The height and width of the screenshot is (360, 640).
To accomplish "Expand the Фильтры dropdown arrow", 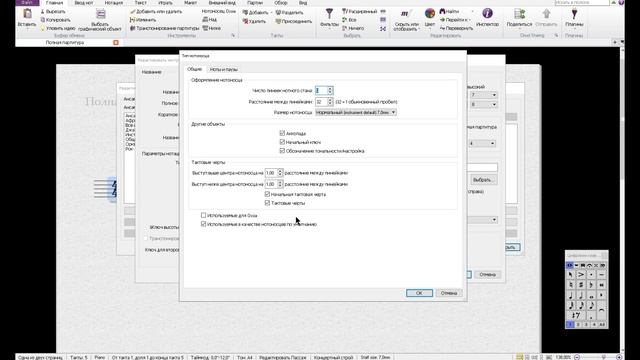I will click(x=329, y=29).
